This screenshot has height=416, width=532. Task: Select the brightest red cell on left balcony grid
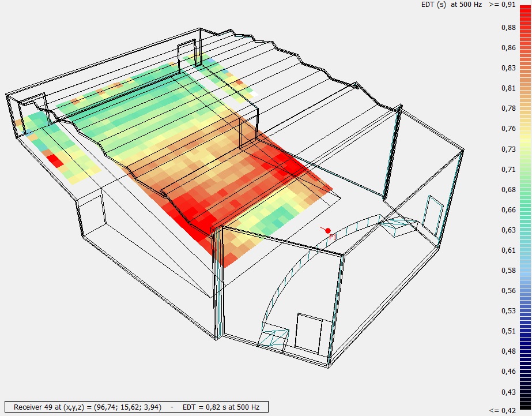55,160
